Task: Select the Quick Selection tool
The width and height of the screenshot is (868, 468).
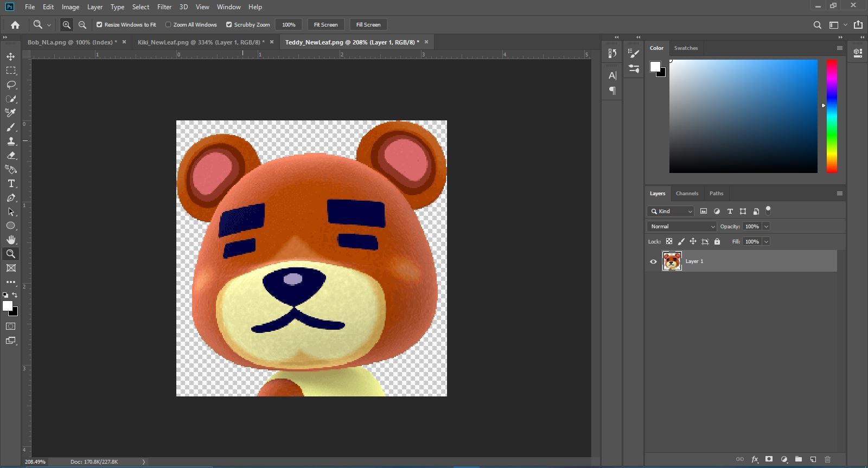Action: (x=11, y=99)
